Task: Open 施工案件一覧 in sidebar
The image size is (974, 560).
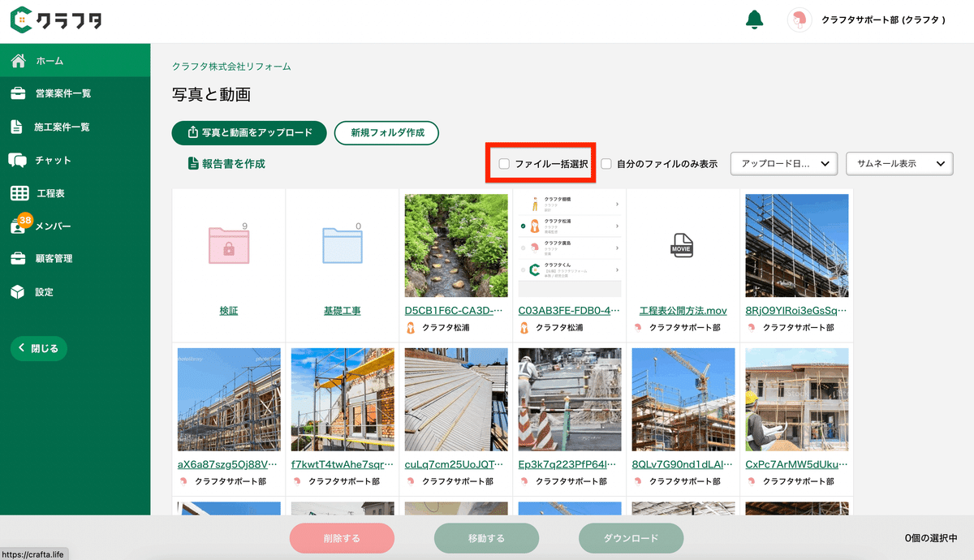Action: (75, 127)
